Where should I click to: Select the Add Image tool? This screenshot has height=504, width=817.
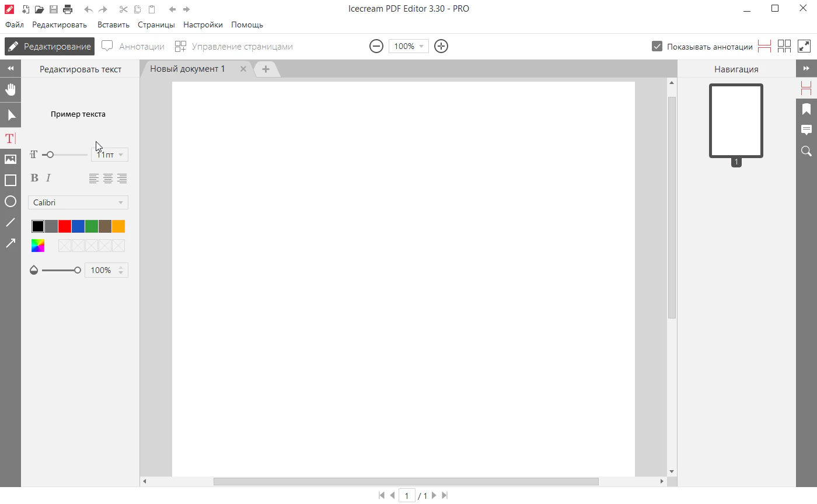[x=11, y=159]
